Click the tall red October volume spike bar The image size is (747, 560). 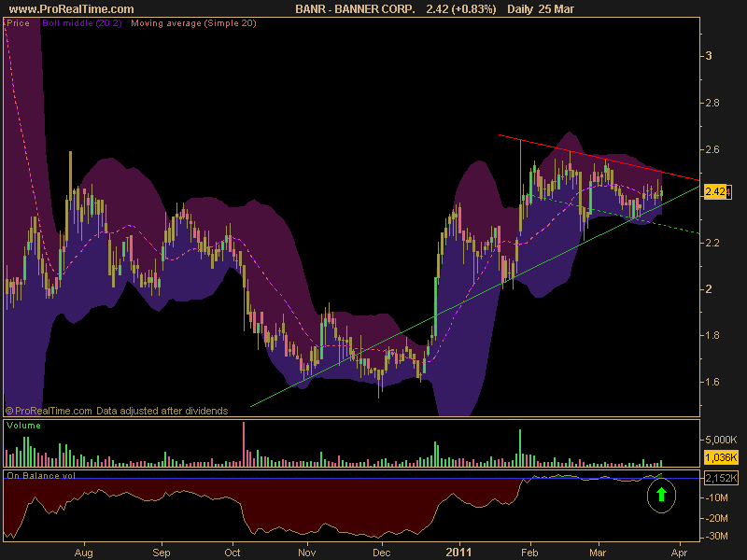(x=244, y=444)
